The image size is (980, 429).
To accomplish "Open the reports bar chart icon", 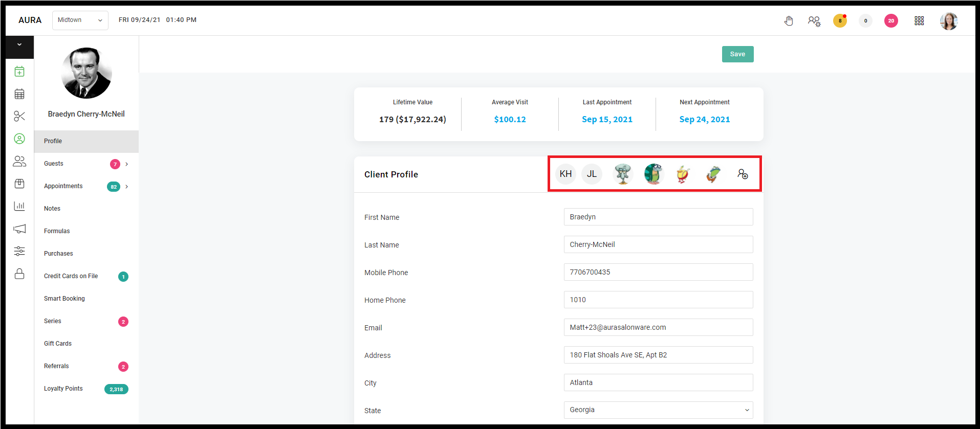I will pos(19,206).
